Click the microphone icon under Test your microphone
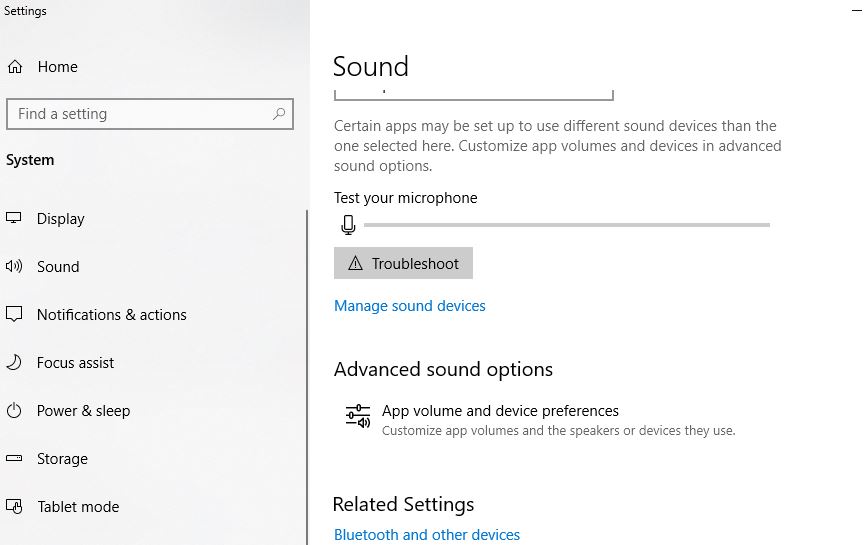Viewport: 865px width, 545px height. coord(348,225)
